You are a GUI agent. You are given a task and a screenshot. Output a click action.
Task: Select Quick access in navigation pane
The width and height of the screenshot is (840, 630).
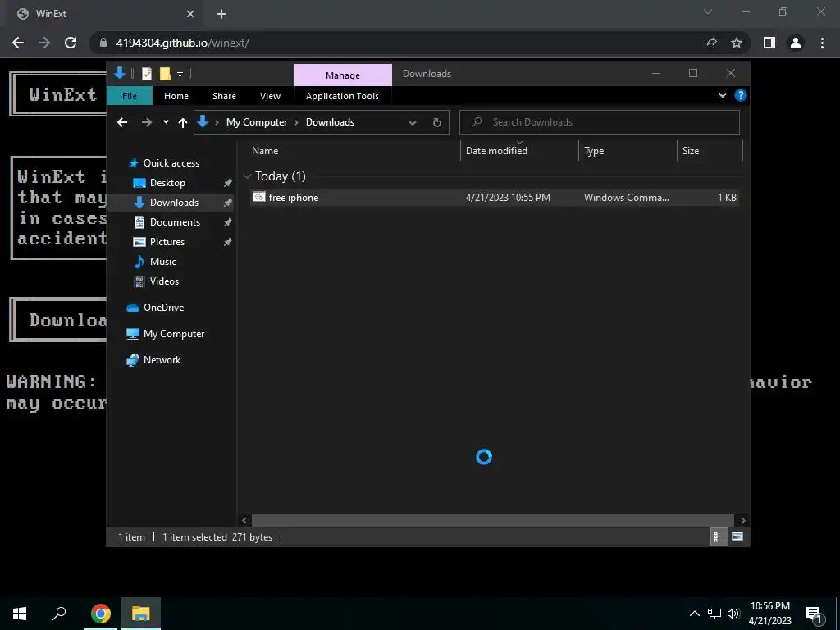click(x=171, y=163)
